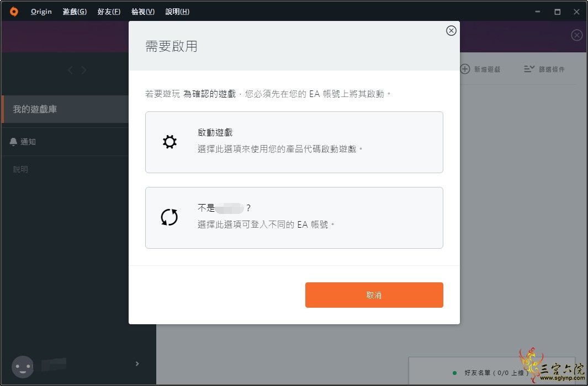The height and width of the screenshot is (386, 588).
Task: Minimize the Origin window
Action: (x=537, y=12)
